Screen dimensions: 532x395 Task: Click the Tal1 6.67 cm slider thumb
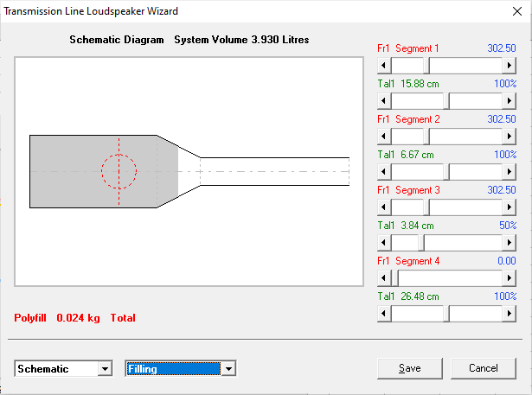coord(446,171)
